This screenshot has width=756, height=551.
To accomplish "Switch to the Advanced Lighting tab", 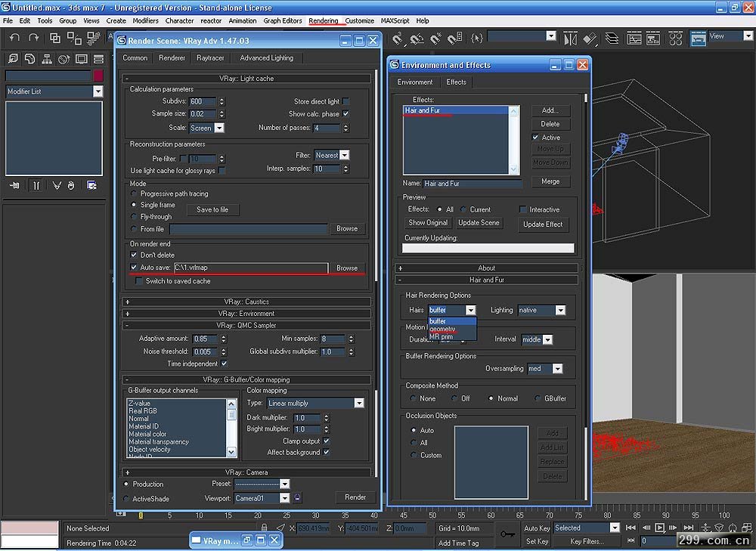I will (x=267, y=58).
